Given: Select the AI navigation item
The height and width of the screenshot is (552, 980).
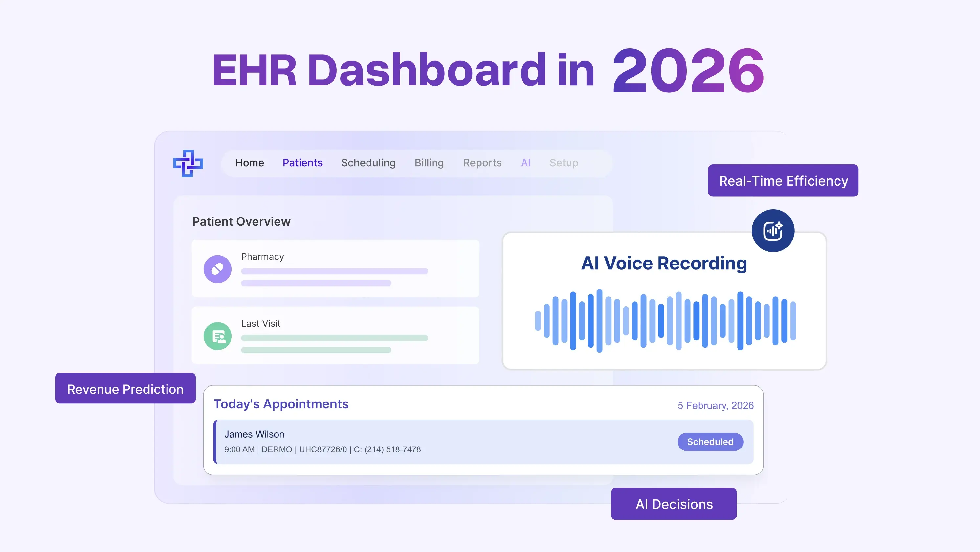Looking at the screenshot, I should pos(525,163).
